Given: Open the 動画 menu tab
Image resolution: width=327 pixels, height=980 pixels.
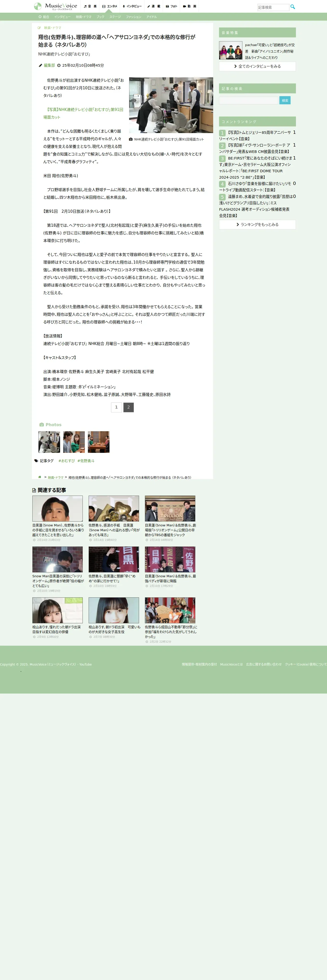Looking at the screenshot, I should tap(189, 6).
